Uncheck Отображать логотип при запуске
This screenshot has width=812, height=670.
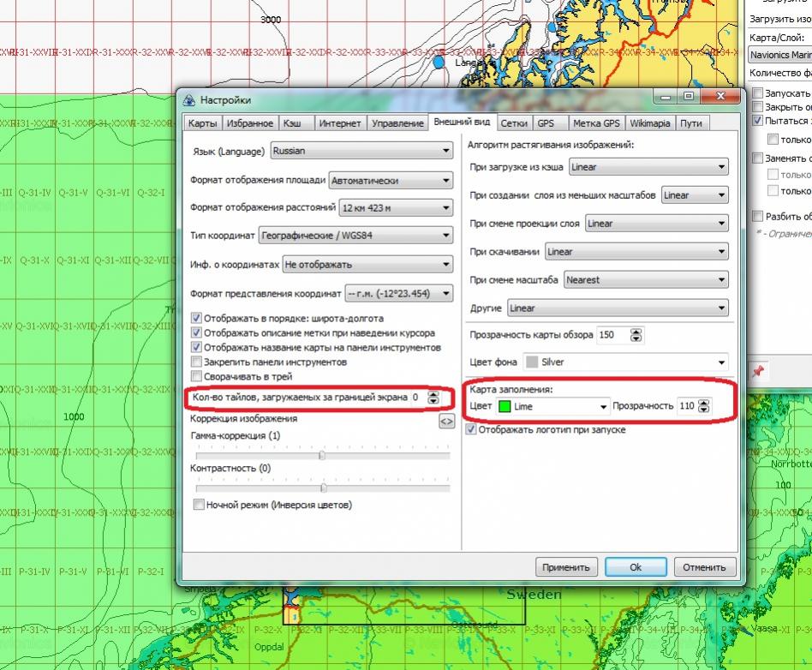470,429
